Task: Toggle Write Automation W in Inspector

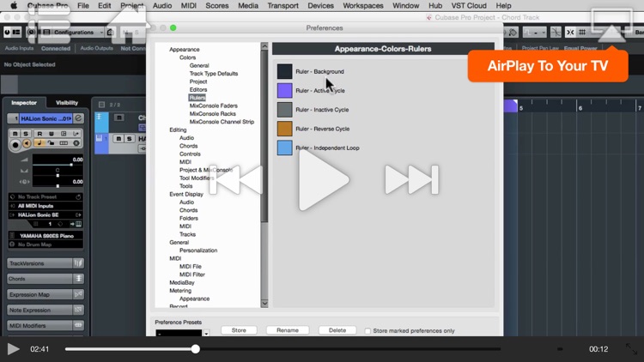Action: (x=52, y=134)
